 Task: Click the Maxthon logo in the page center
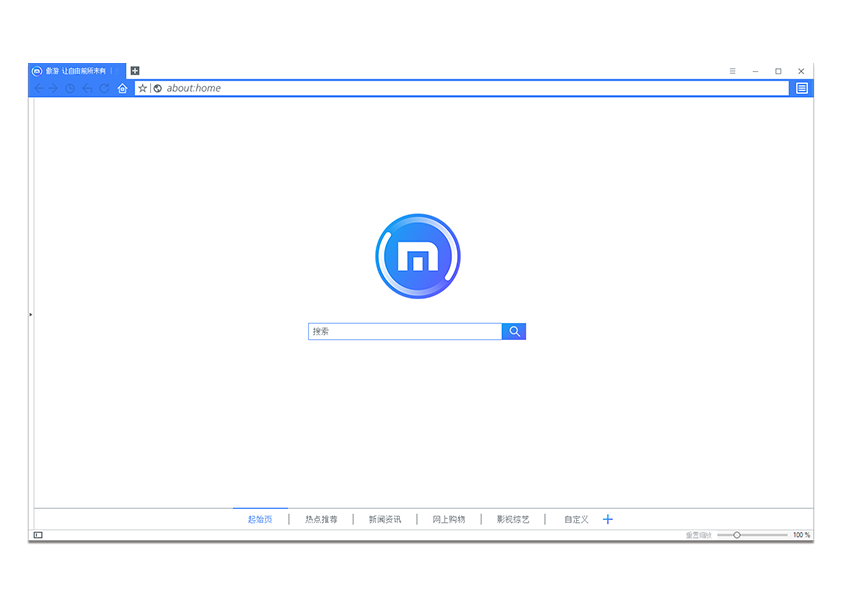tap(418, 256)
